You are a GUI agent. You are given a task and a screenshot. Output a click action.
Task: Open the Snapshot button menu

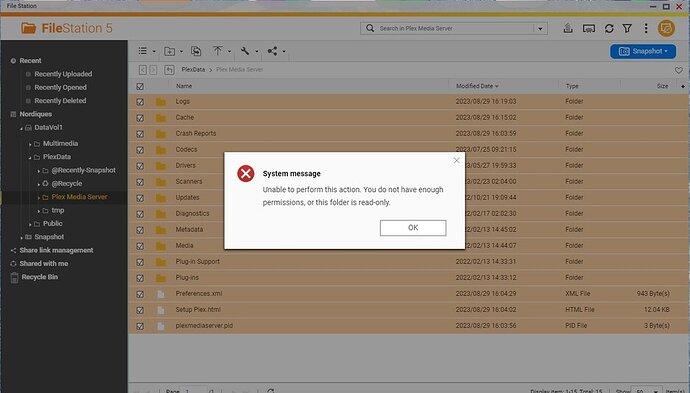pos(643,51)
